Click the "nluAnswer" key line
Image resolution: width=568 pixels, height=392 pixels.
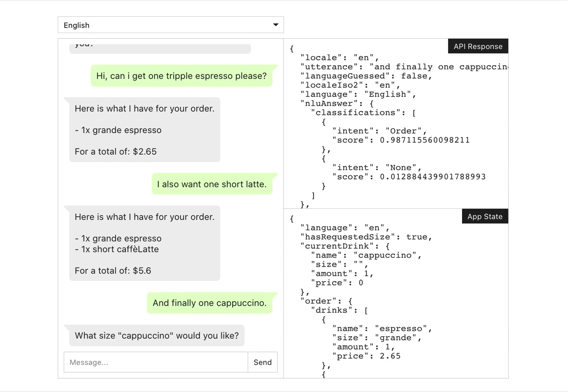point(337,104)
